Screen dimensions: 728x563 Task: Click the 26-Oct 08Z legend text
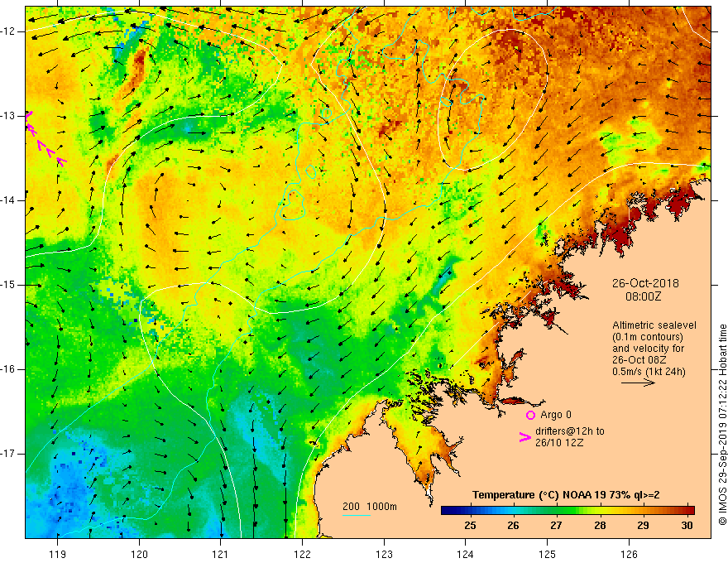[x=639, y=360]
